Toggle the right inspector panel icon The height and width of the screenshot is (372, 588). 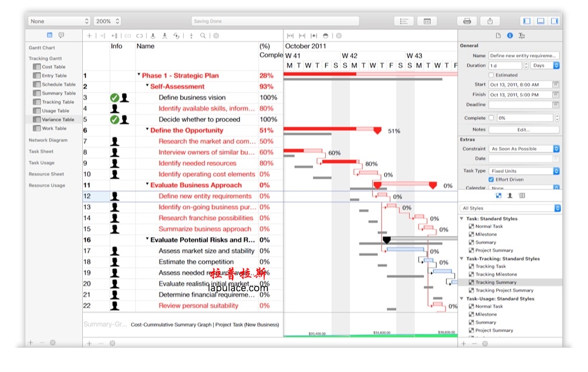pyautogui.click(x=554, y=21)
